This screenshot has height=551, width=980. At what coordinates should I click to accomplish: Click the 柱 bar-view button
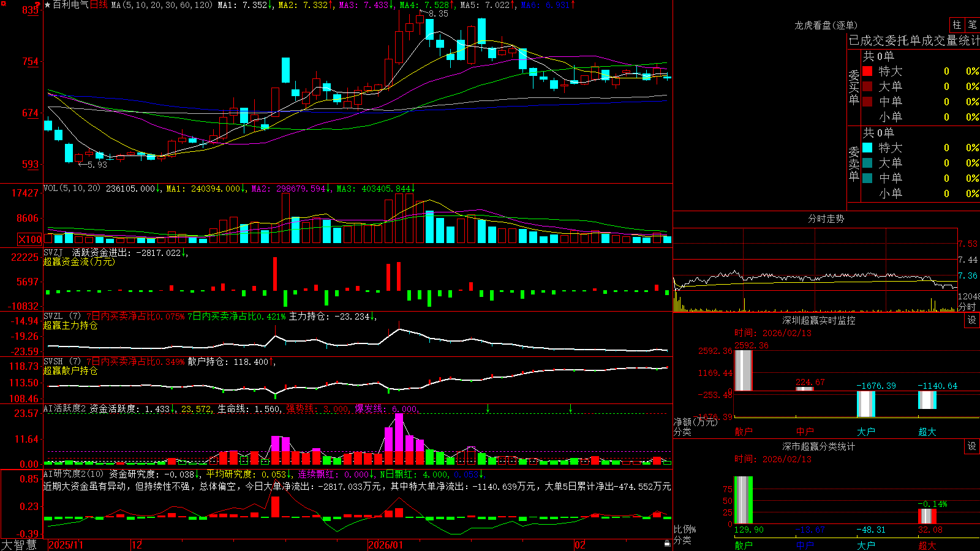coord(957,25)
